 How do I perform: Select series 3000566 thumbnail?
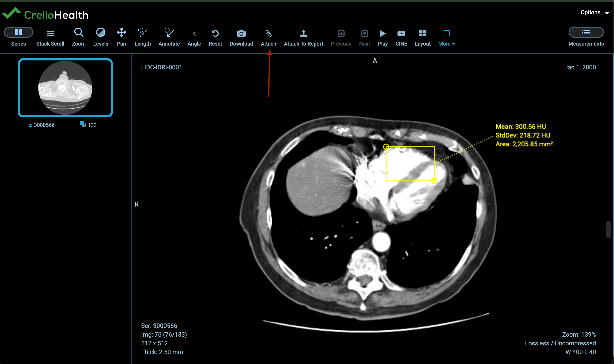(65, 88)
